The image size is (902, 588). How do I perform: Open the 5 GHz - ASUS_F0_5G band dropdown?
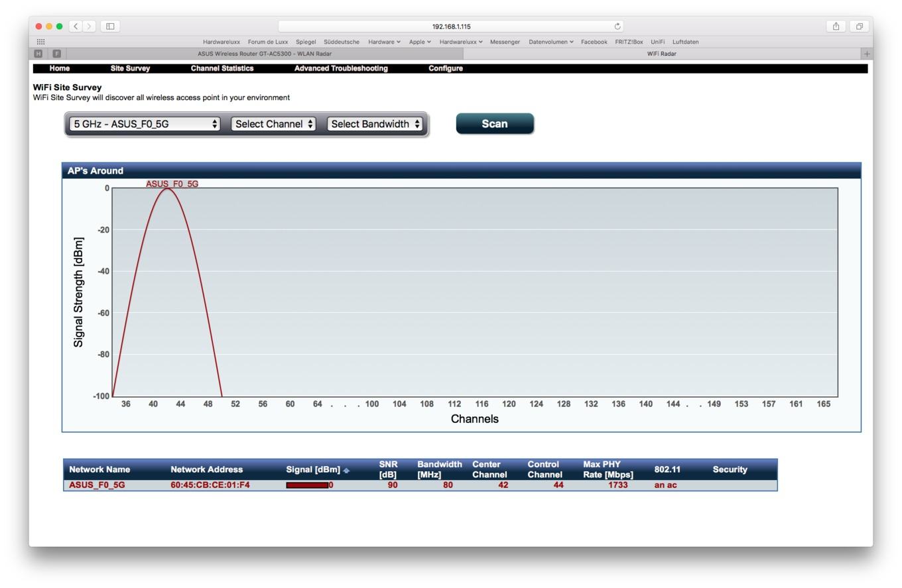145,124
